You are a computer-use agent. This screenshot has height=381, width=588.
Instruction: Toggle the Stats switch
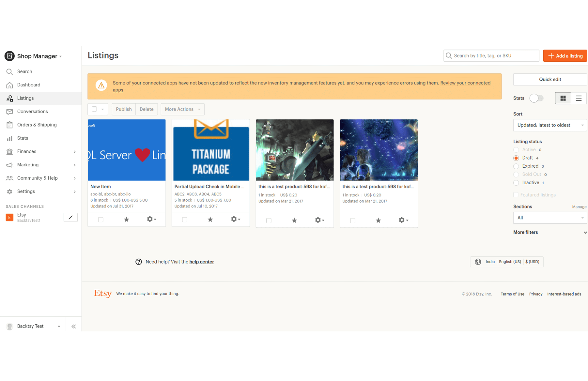pos(536,98)
